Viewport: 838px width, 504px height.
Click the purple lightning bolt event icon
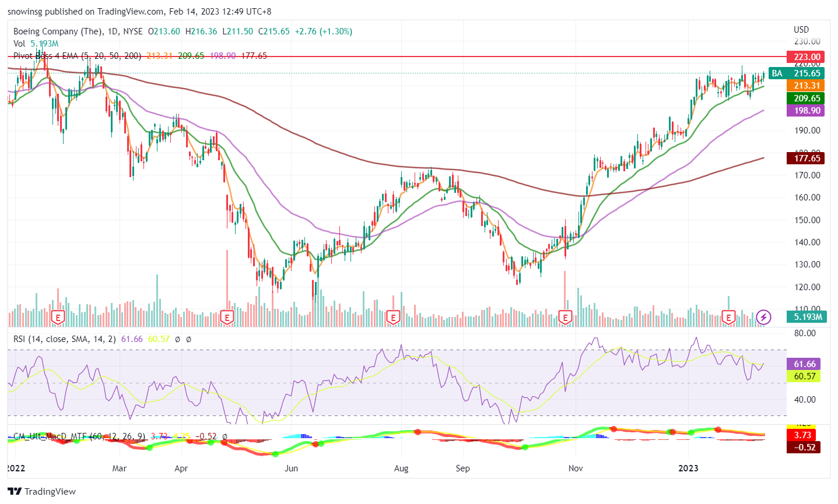[x=763, y=318]
